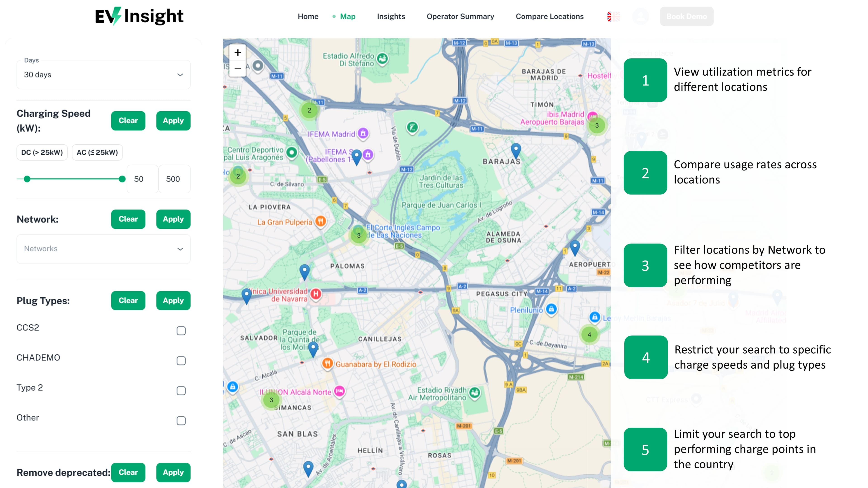Open cluster of 3 near ibis Madrid Aeropuerto
Image resolution: width=868 pixels, height=488 pixels.
(597, 126)
